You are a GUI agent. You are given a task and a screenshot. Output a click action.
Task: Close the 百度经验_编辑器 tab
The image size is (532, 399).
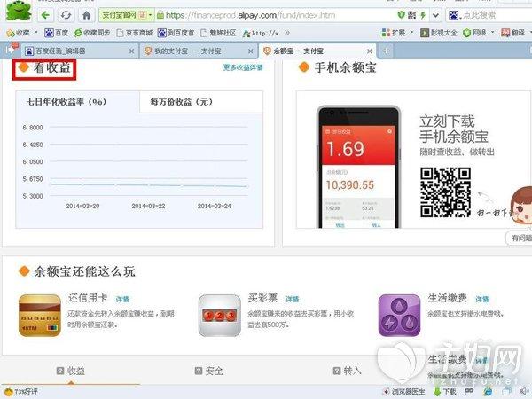coord(132,51)
